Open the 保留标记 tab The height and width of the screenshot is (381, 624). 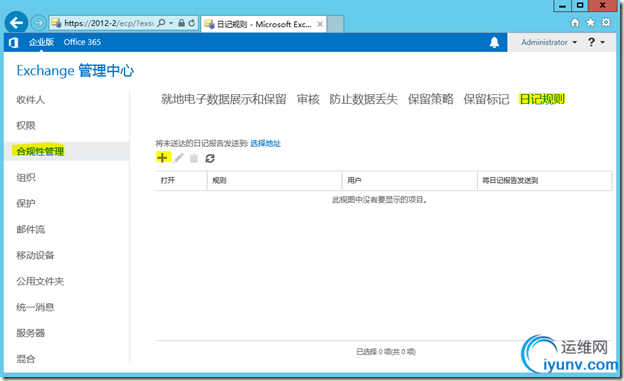(x=486, y=99)
